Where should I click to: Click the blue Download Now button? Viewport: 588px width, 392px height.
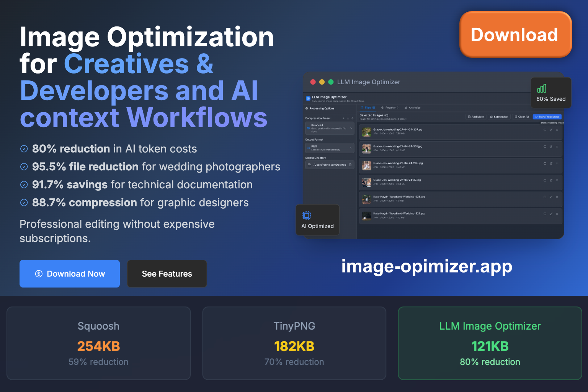click(70, 274)
